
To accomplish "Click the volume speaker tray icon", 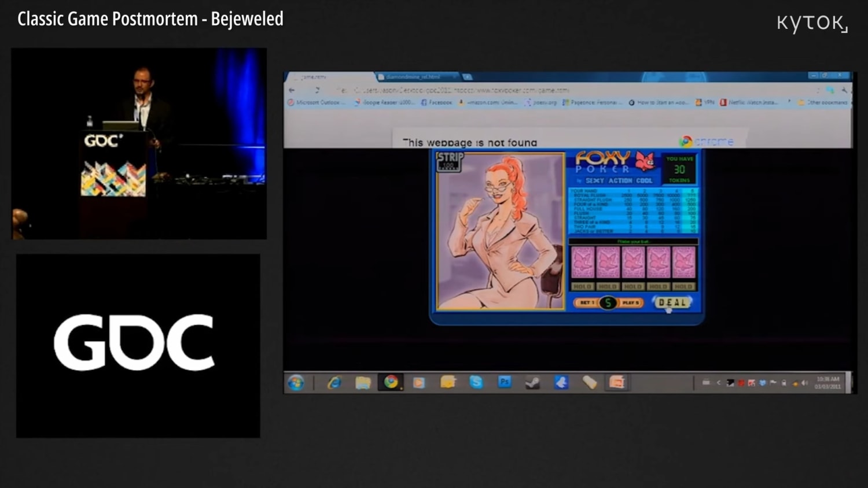I will point(805,383).
